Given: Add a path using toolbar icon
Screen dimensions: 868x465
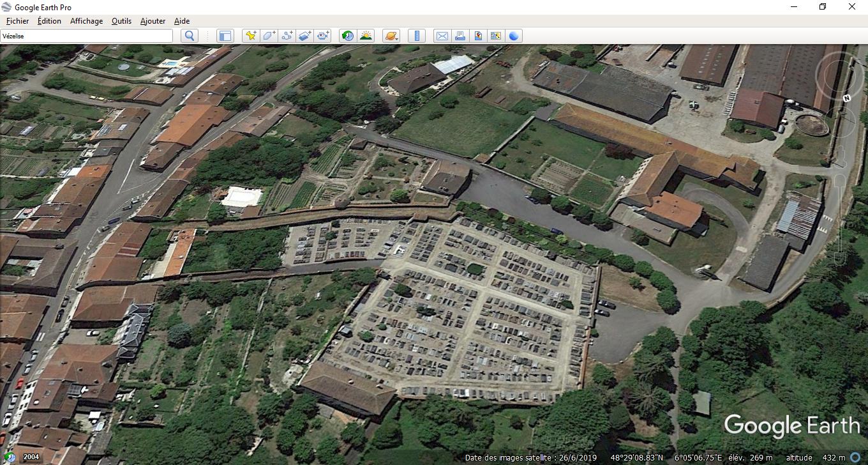Looking at the screenshot, I should coord(287,36).
